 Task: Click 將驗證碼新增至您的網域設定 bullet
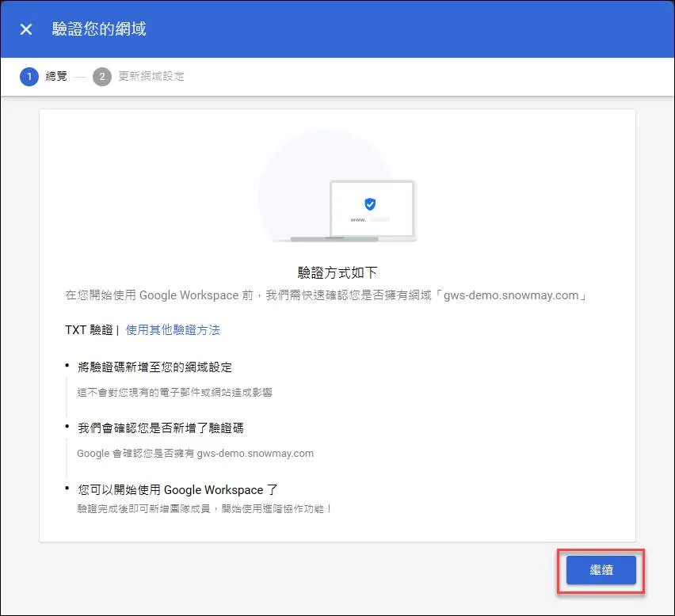(x=155, y=367)
